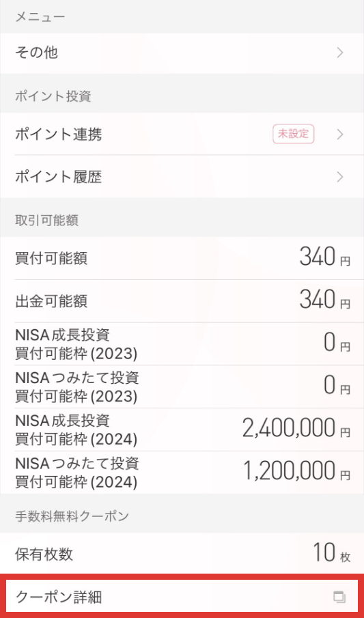
Task: Open external window icon beside クーポン詳細
Action: coord(339,597)
